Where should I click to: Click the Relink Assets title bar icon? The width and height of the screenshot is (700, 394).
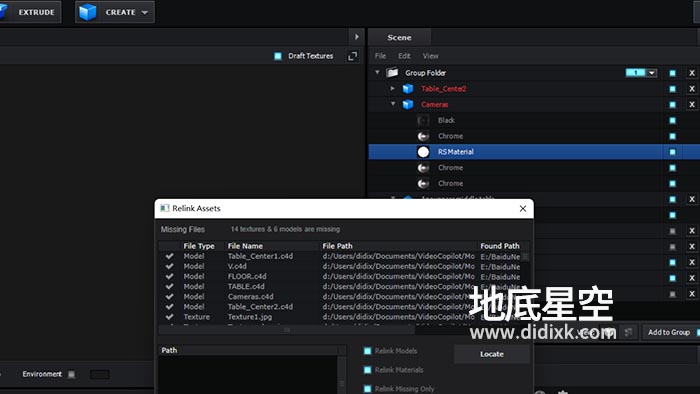165,208
